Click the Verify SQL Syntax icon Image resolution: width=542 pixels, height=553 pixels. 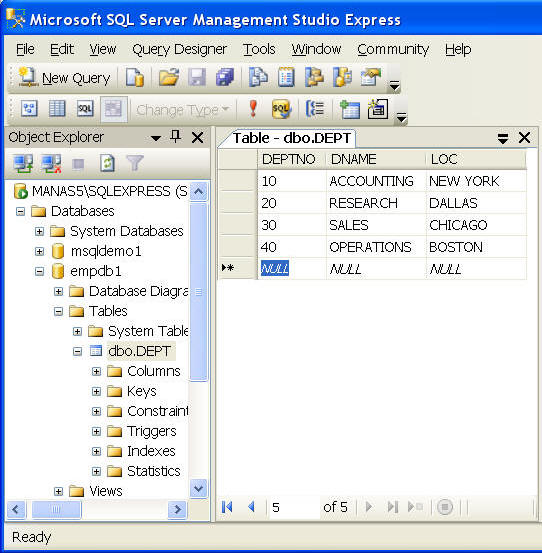pos(281,109)
